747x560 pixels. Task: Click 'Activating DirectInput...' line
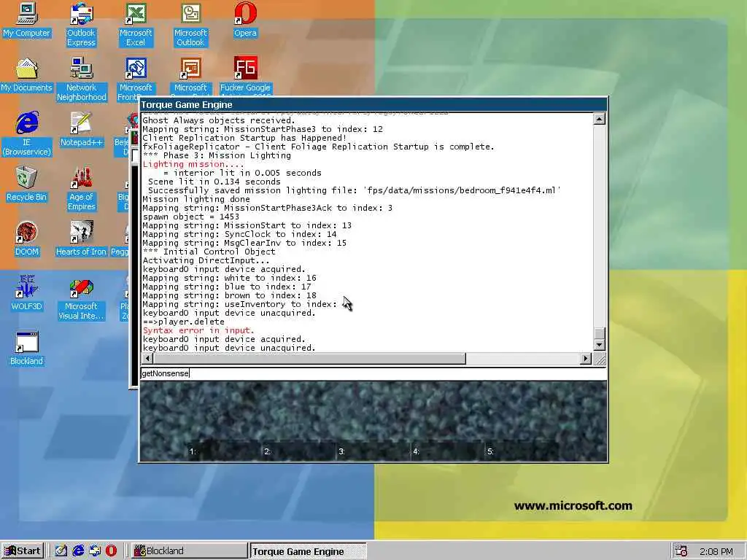(x=206, y=260)
